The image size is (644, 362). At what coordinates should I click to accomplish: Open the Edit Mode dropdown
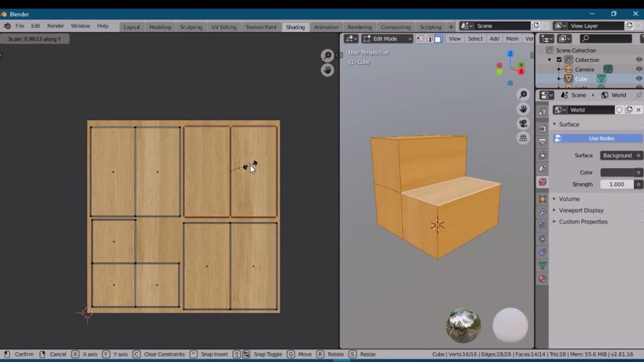pyautogui.click(x=387, y=39)
